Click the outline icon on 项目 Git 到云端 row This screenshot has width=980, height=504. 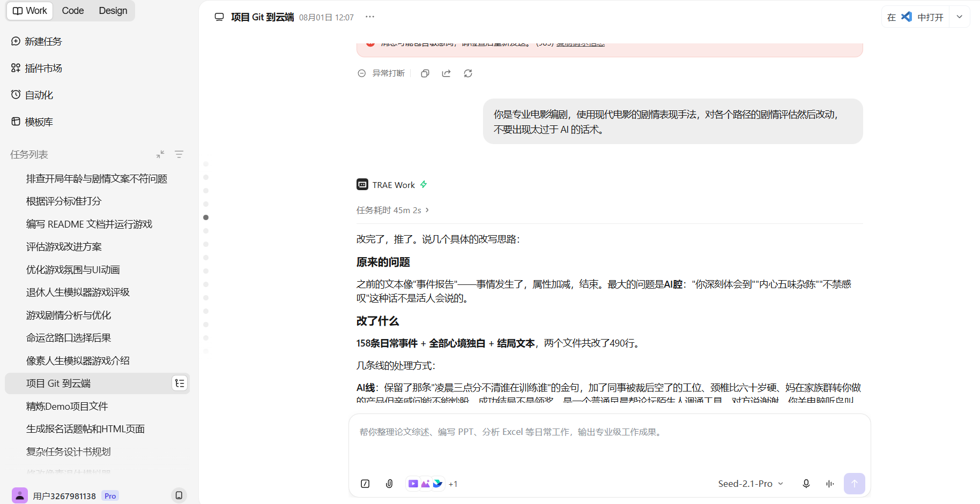pos(180,383)
